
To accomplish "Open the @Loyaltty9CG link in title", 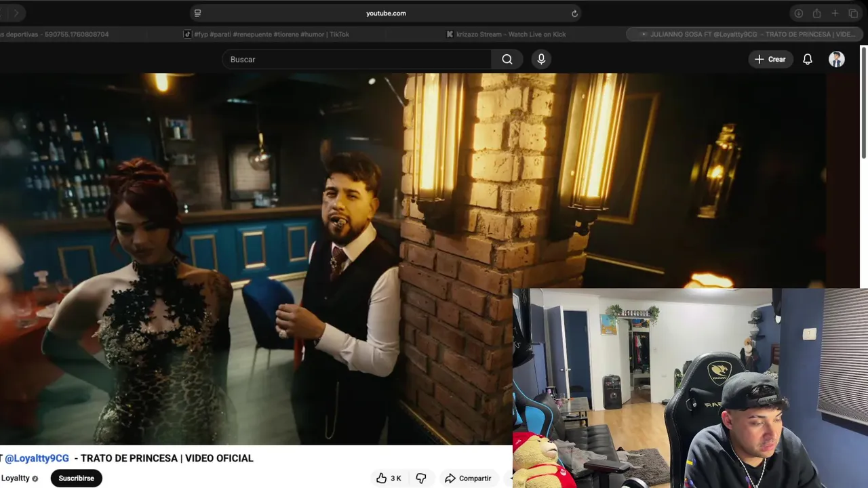I will click(x=37, y=458).
